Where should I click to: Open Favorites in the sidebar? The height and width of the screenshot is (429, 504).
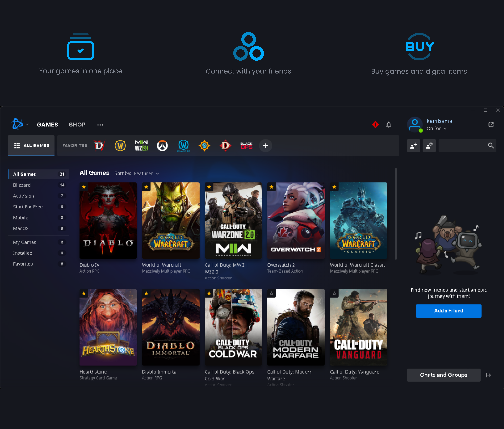tap(38, 264)
